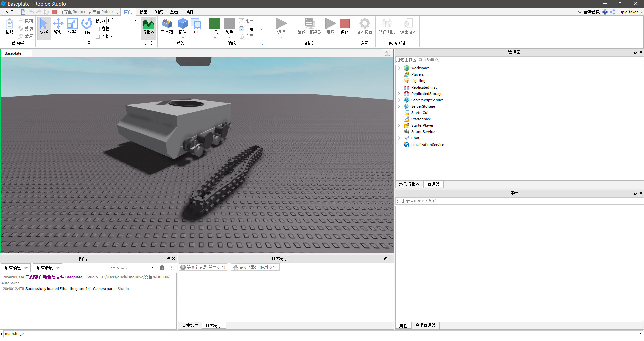Open the help question mark icon
Viewport: 644px width, 341px height.
(x=605, y=12)
